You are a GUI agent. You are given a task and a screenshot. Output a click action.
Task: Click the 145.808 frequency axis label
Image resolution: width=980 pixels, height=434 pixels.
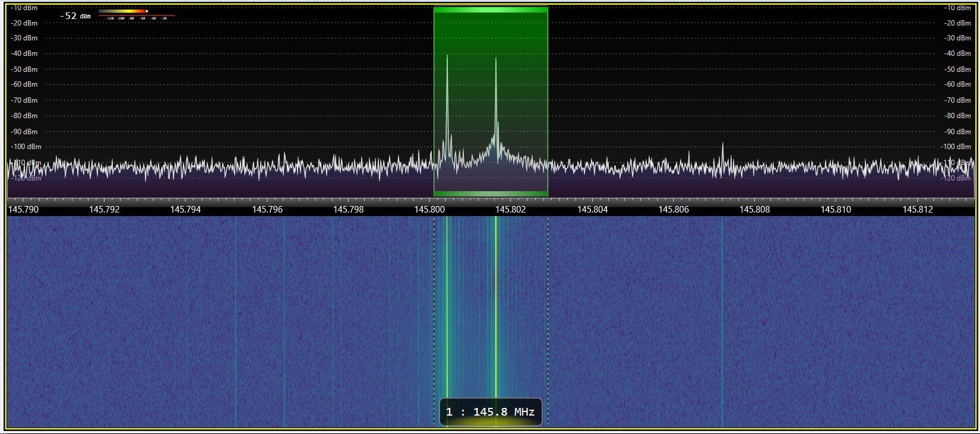click(755, 209)
